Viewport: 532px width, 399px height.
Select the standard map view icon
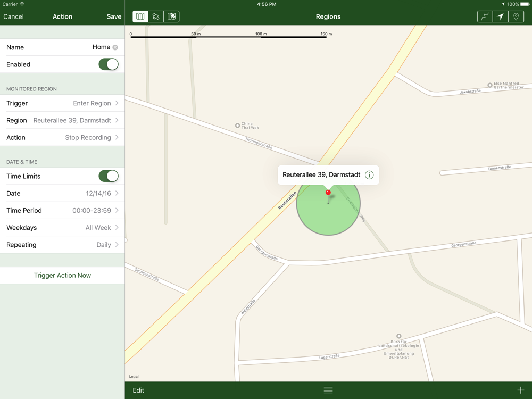[140, 16]
